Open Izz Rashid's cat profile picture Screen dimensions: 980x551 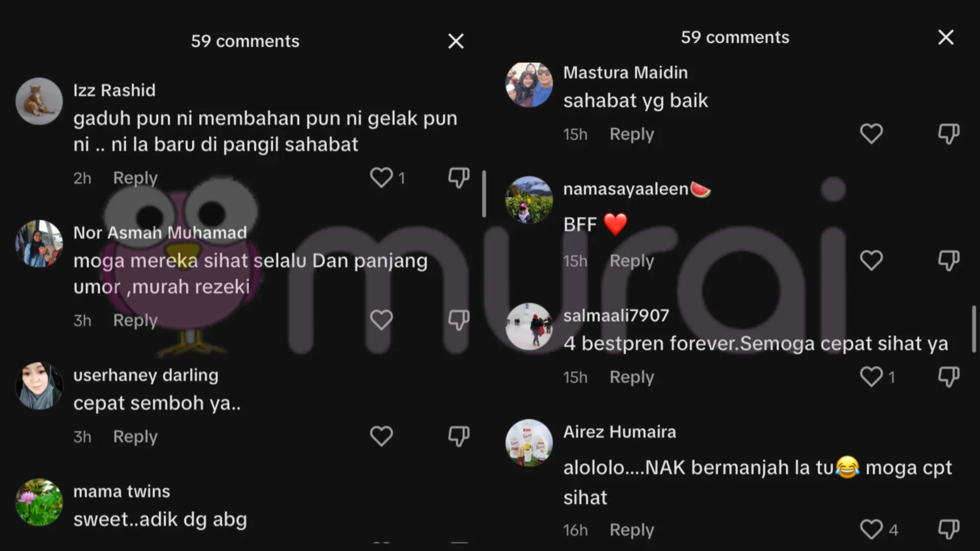(x=39, y=101)
